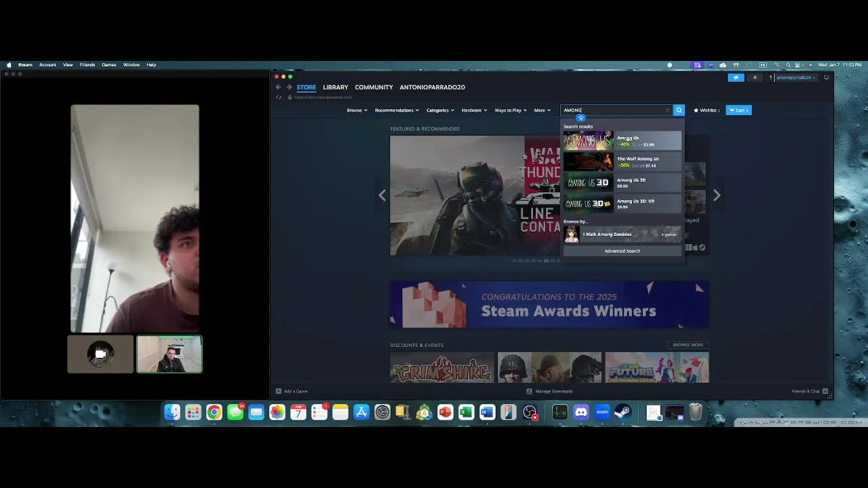Open Photos from the dock
Viewport: 868px width, 488px height.
pyautogui.click(x=277, y=412)
